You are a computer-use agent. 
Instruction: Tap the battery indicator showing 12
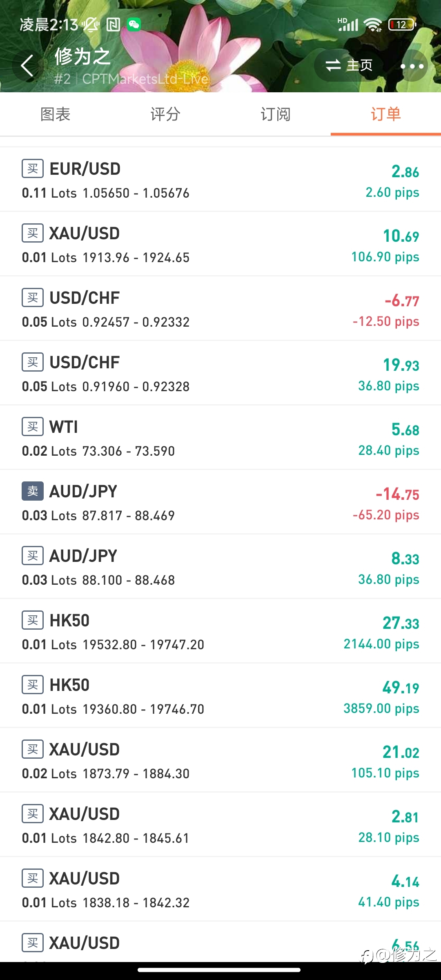coord(402,25)
